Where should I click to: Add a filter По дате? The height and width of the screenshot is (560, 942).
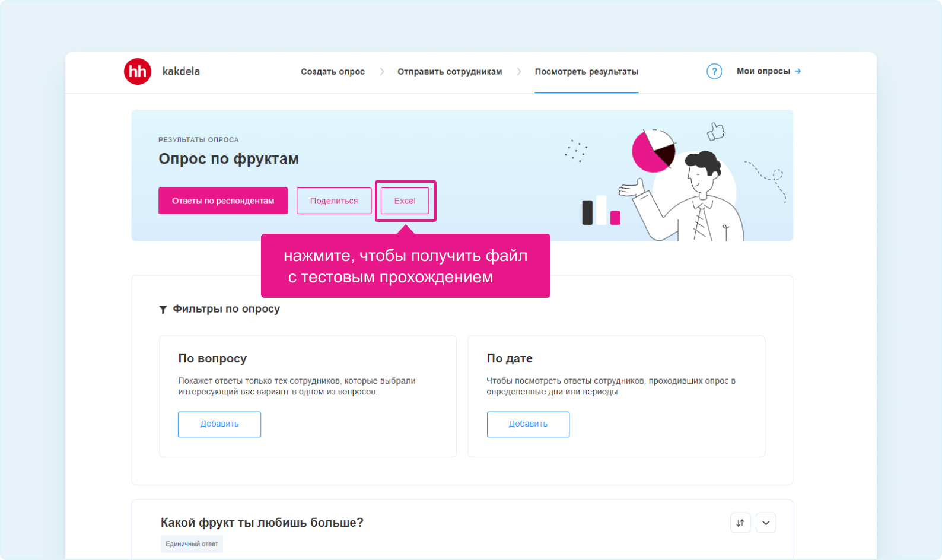click(x=528, y=424)
